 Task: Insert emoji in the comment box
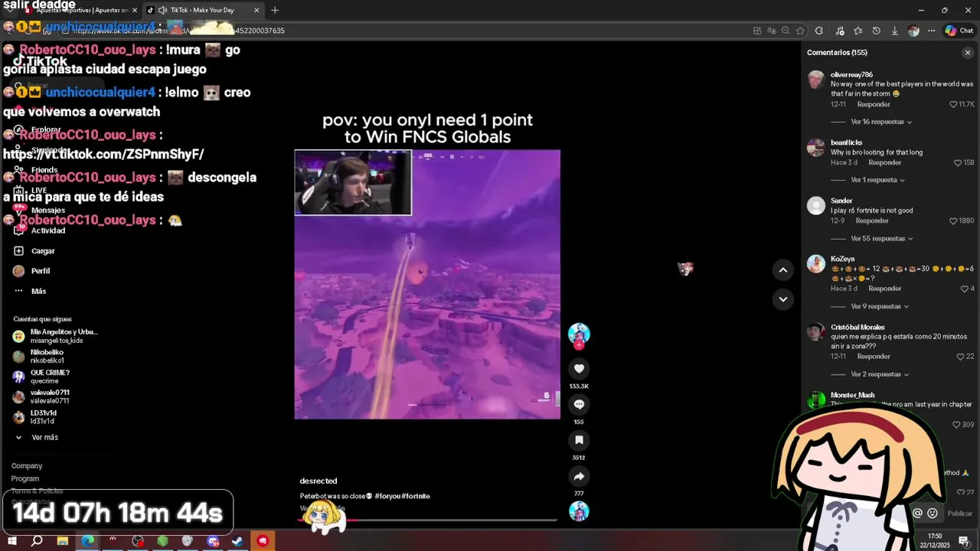coord(933,514)
